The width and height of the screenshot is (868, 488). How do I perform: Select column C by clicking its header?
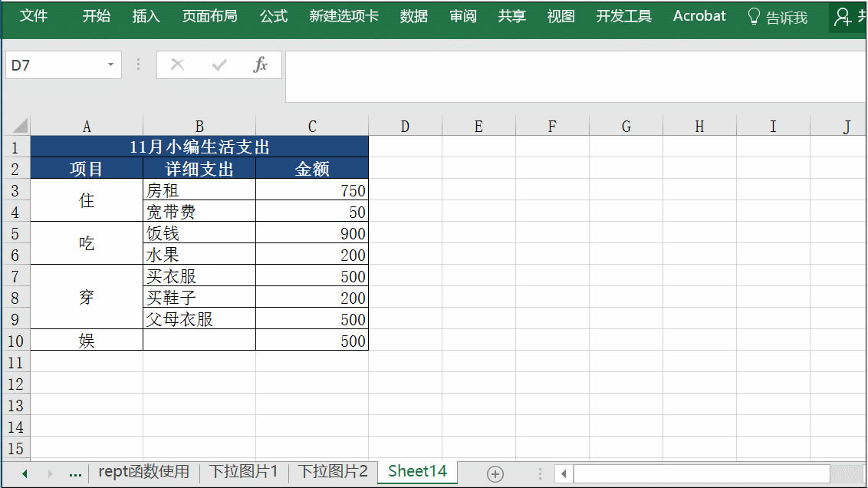tap(311, 125)
